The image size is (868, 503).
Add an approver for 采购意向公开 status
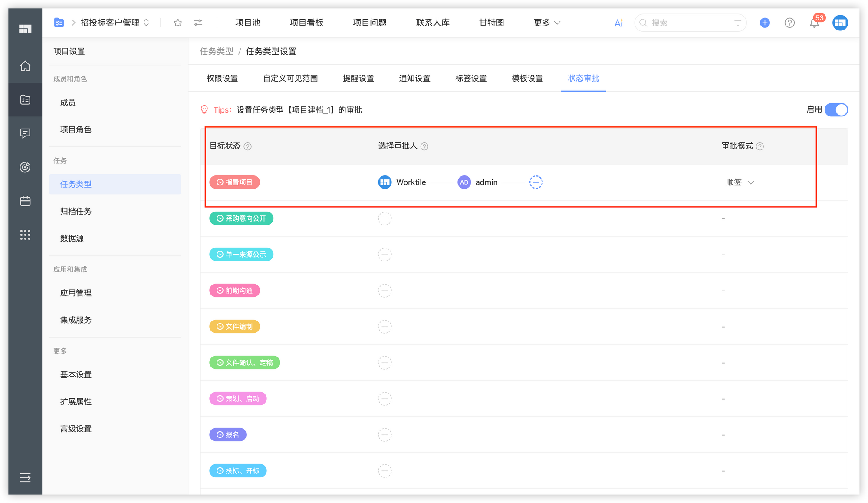(385, 218)
